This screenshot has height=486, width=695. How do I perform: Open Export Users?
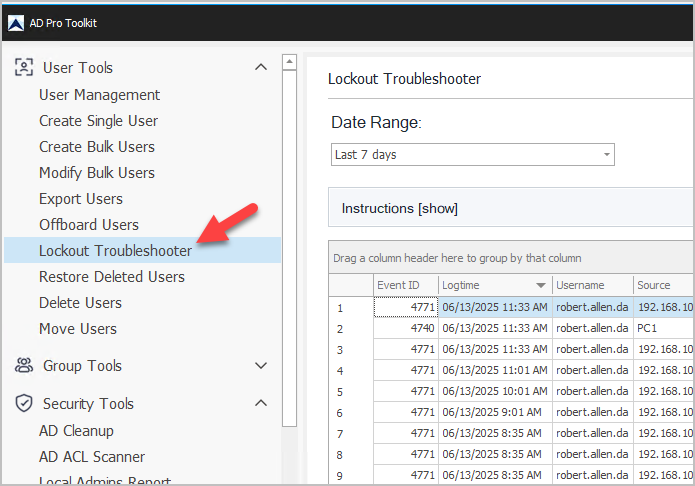(81, 199)
